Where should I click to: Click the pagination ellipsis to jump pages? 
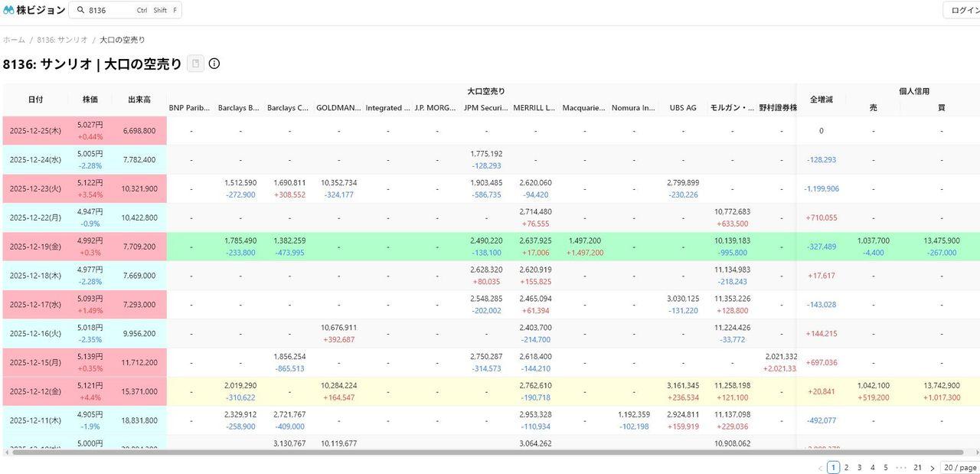click(x=901, y=468)
